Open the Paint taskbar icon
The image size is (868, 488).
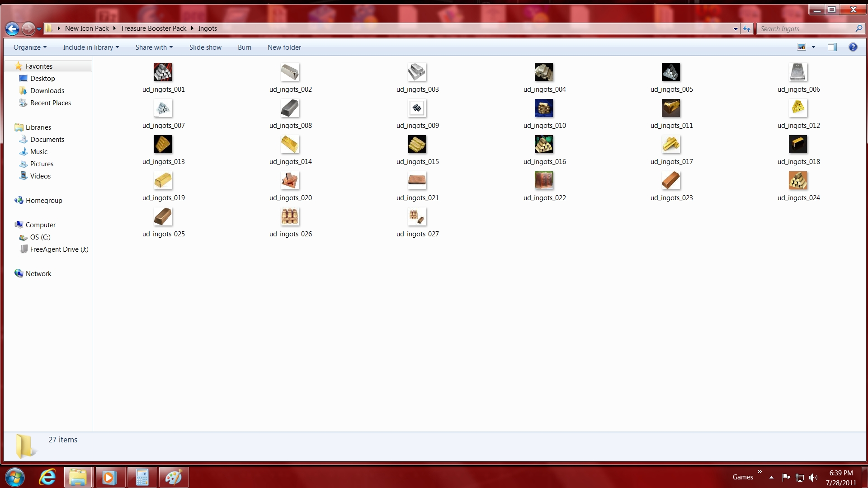click(x=174, y=477)
